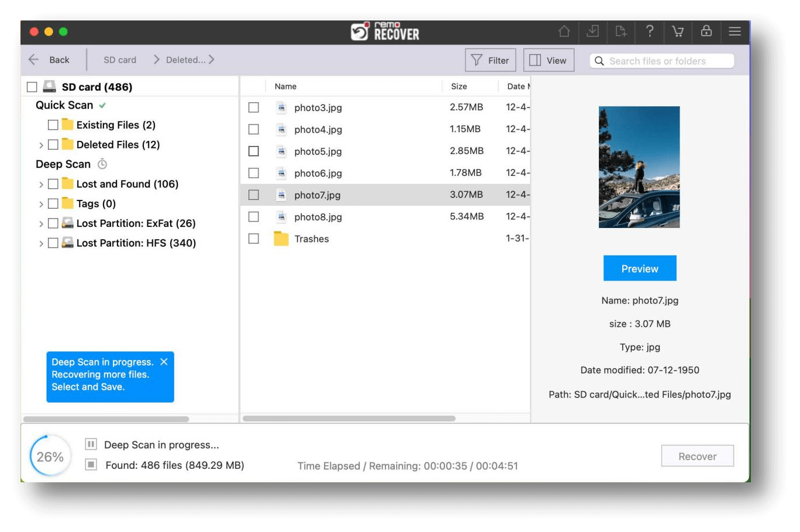The height and width of the screenshot is (532, 800).
Task: Click the lock icon in title bar
Action: coord(706,32)
